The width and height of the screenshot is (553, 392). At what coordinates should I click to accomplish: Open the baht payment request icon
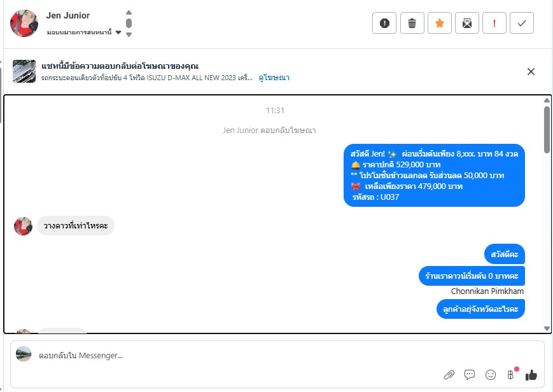510,375
